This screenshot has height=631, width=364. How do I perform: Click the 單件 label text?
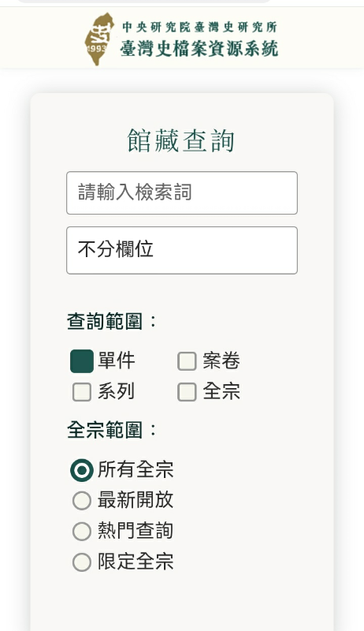117,360
